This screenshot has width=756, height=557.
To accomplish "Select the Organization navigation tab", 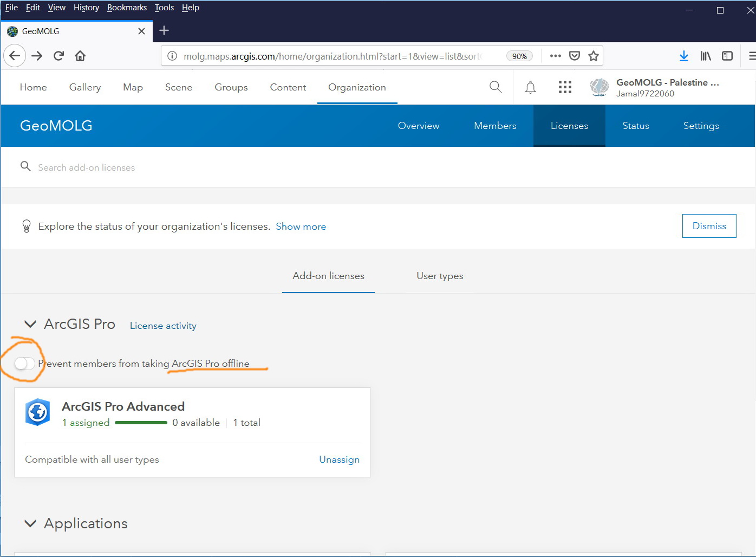I will pyautogui.click(x=357, y=87).
